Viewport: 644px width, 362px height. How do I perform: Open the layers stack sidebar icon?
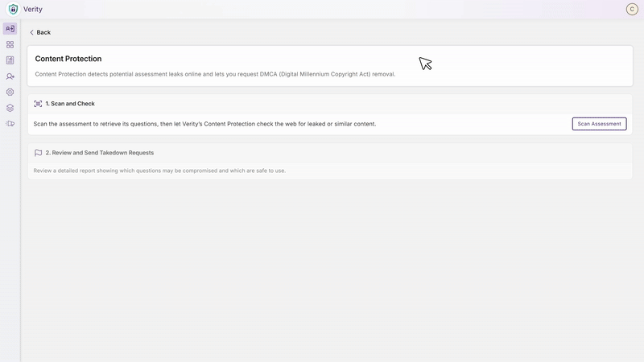(10, 108)
